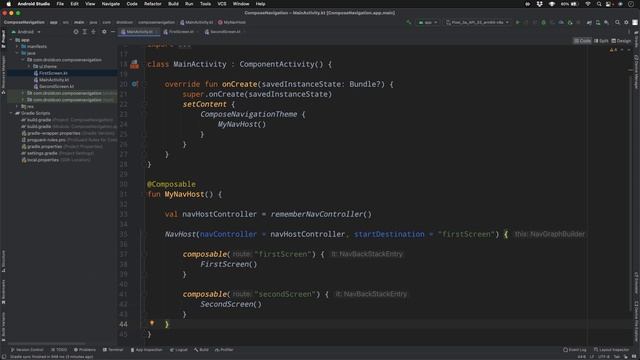The height and width of the screenshot is (360, 640).
Task: Expand the manifests folder
Action: [17, 47]
